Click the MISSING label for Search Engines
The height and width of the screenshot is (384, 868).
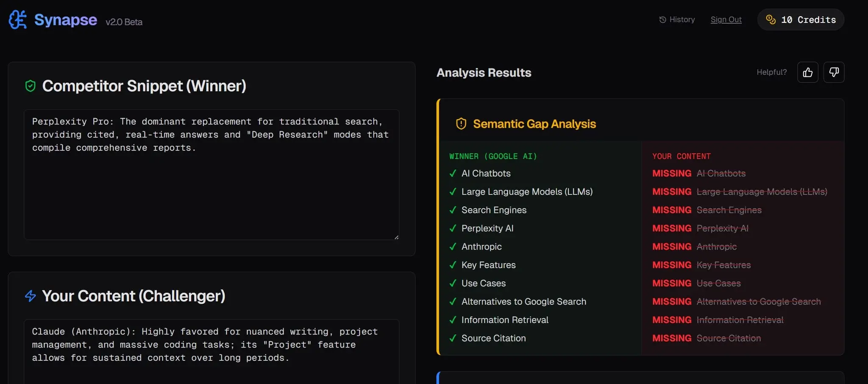coord(672,210)
